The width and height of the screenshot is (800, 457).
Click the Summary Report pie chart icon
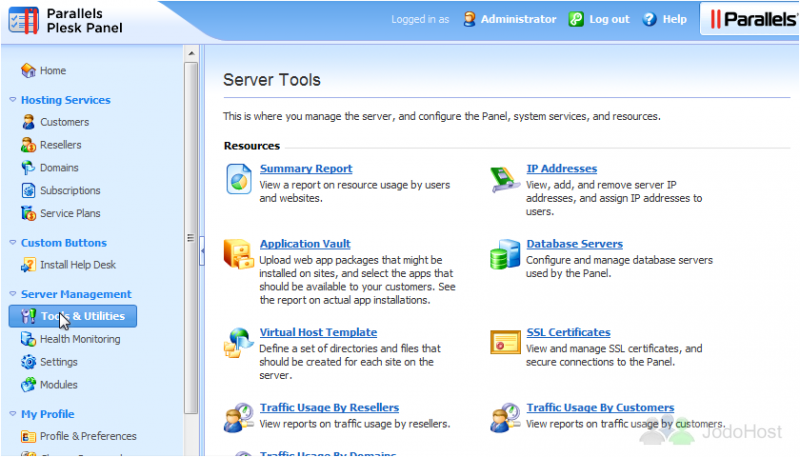239,180
